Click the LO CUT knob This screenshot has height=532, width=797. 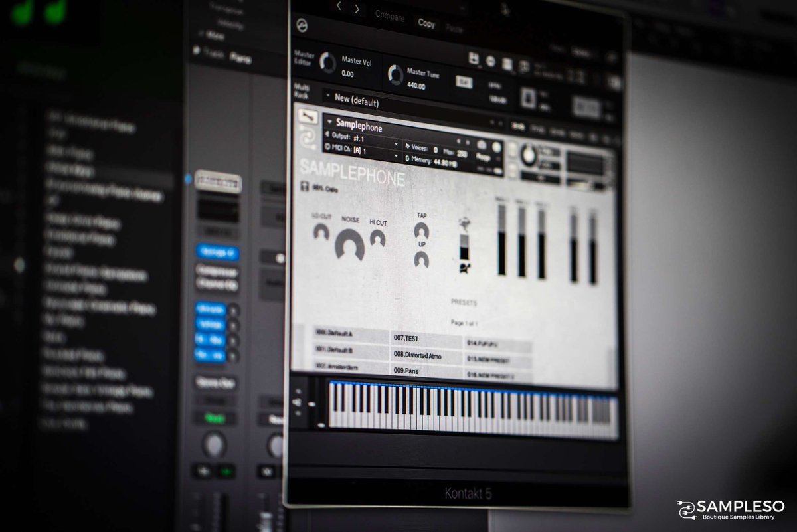coord(321,232)
